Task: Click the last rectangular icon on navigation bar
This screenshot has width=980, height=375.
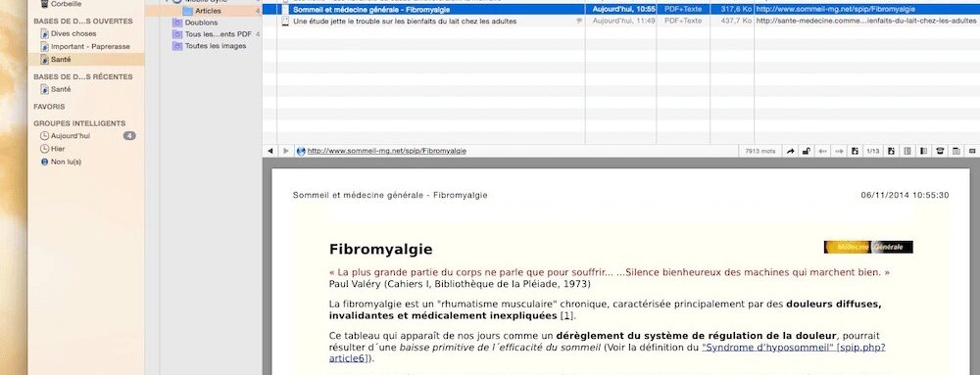Action: (x=972, y=151)
